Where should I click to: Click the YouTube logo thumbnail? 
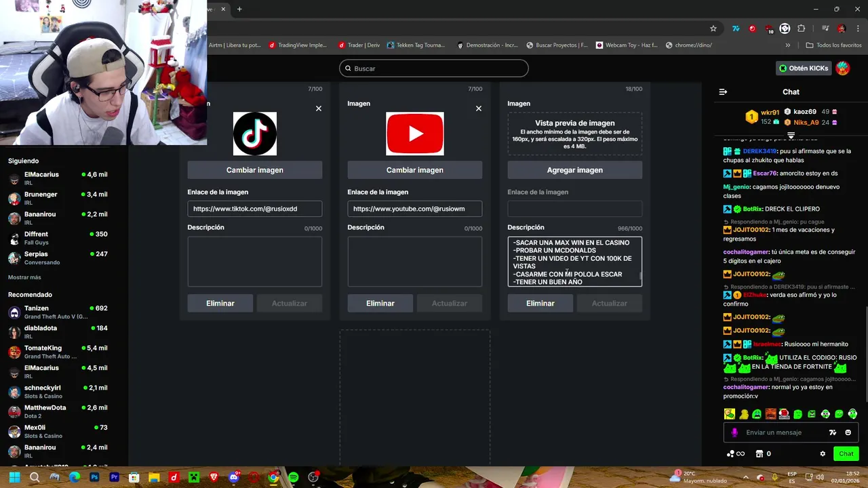point(415,134)
